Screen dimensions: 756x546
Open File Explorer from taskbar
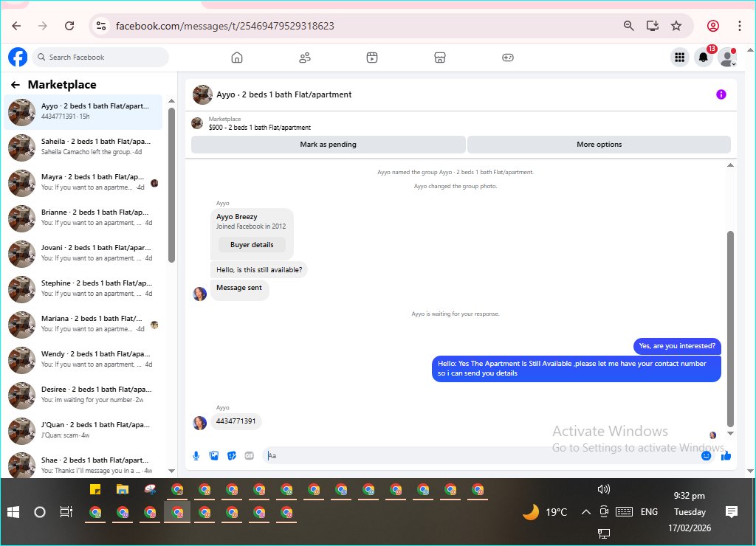(x=123, y=490)
